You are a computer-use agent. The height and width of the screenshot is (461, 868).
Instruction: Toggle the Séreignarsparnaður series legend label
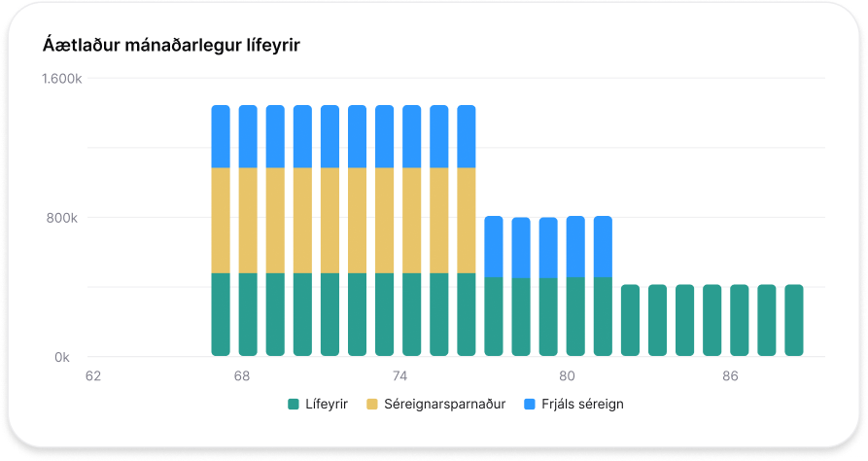coord(445,403)
